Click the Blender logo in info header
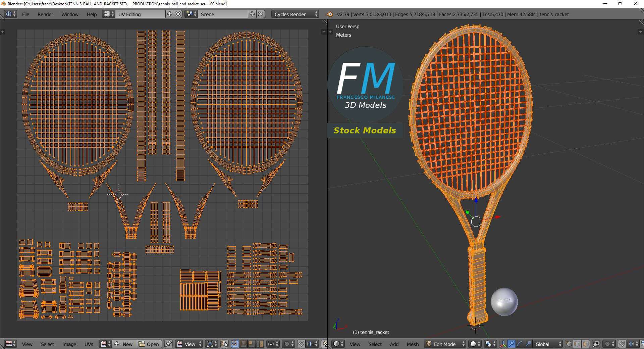The width and height of the screenshot is (644, 349). 330,14
